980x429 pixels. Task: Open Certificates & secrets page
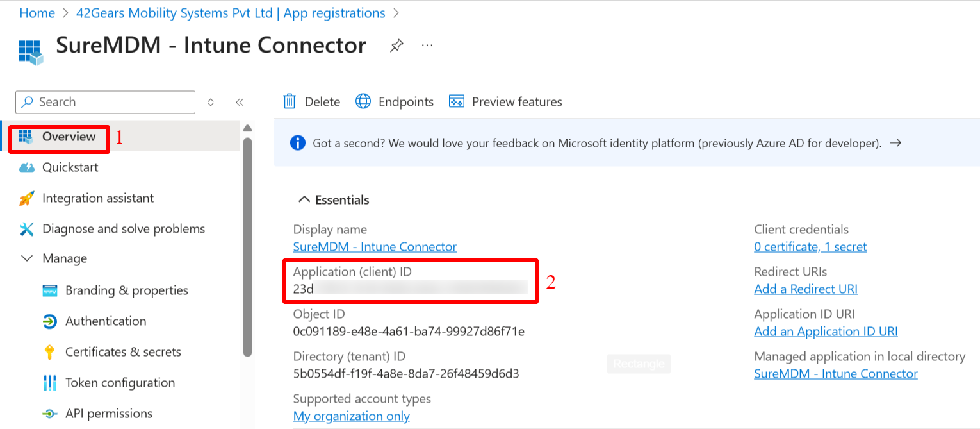pos(123,352)
